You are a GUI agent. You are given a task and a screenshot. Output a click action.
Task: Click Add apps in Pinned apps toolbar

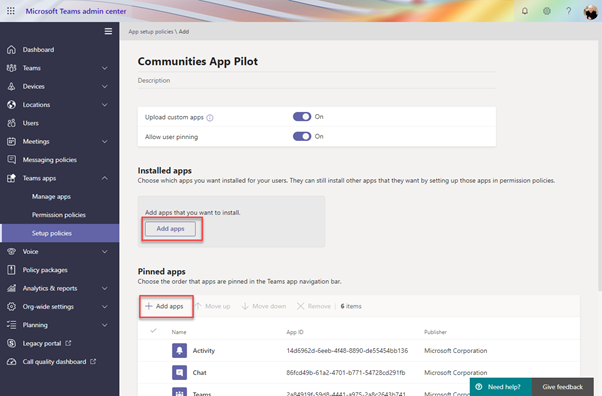164,306
